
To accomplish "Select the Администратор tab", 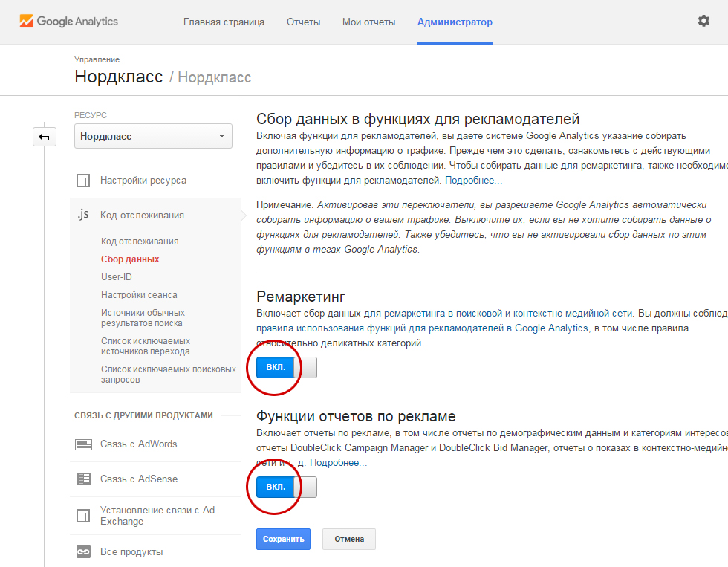I will [x=455, y=22].
